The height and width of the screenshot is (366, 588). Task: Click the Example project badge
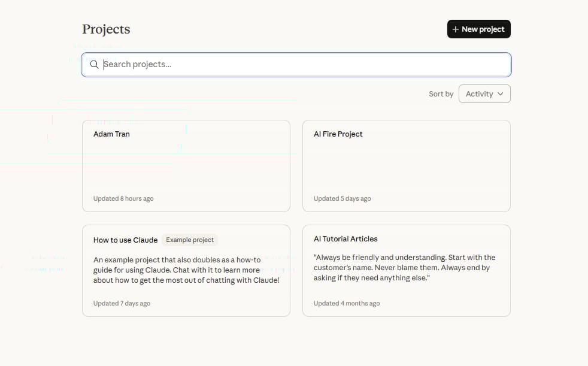coord(190,240)
